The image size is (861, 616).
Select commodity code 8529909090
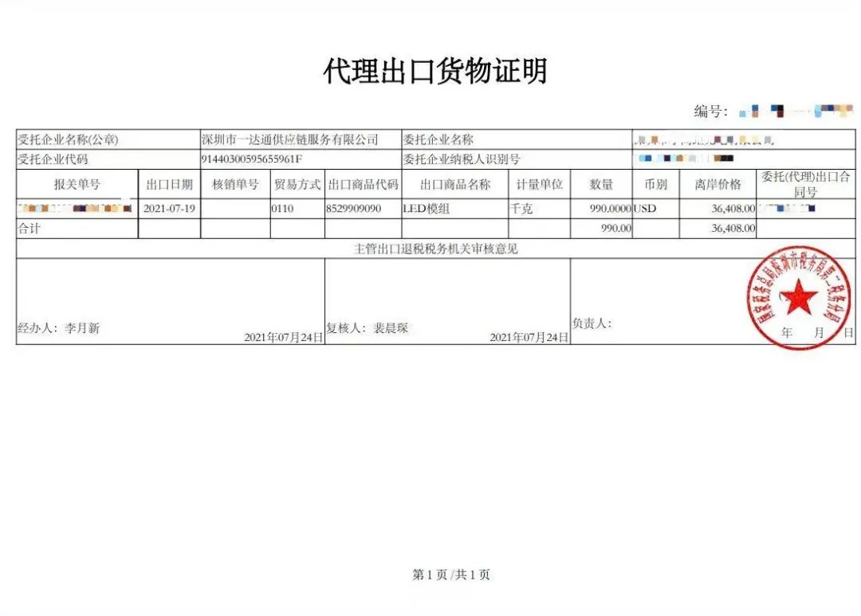pos(354,209)
